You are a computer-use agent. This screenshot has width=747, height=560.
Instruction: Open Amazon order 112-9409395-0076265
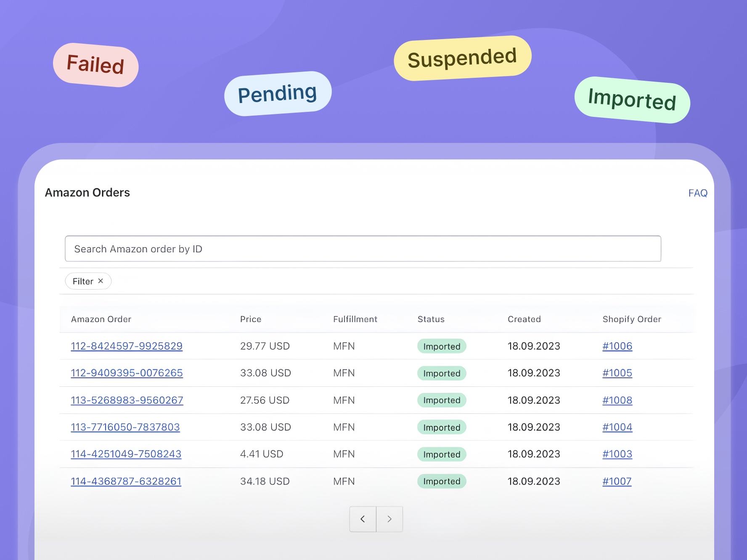tap(127, 373)
